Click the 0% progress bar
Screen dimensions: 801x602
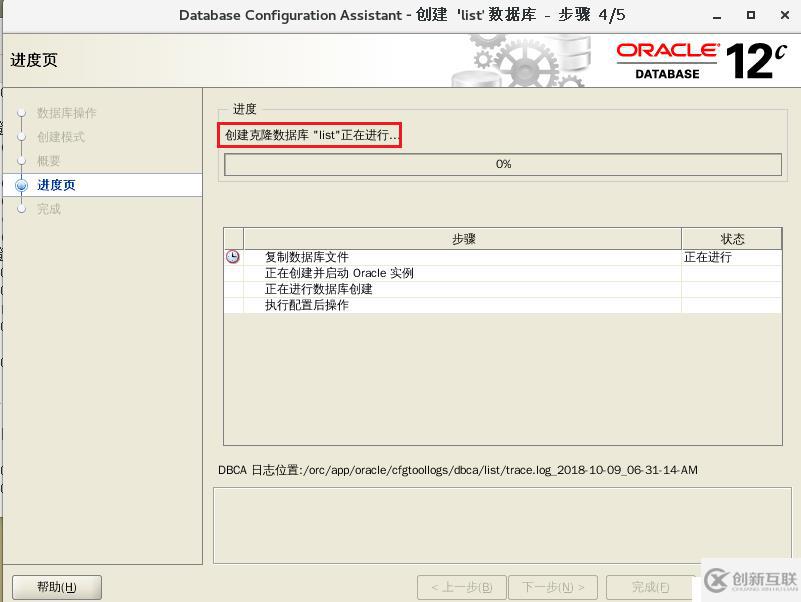pyautogui.click(x=503, y=164)
